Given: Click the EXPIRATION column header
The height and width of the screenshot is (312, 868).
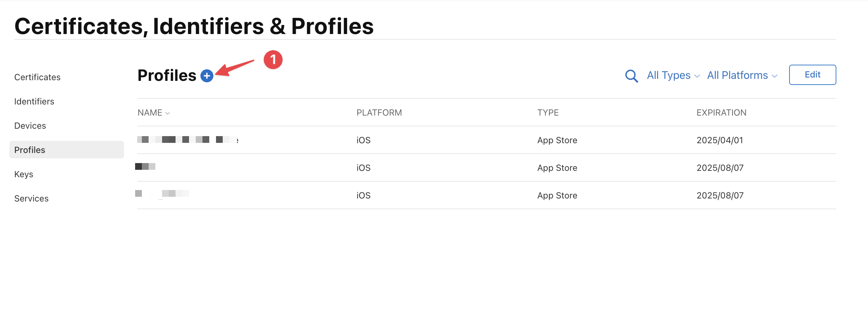Looking at the screenshot, I should pos(721,113).
